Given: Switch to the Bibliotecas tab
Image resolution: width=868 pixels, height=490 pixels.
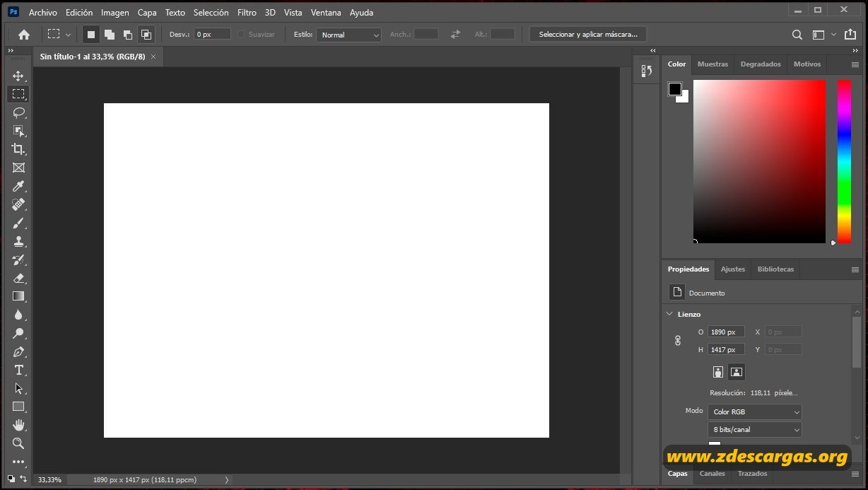Looking at the screenshot, I should (775, 269).
